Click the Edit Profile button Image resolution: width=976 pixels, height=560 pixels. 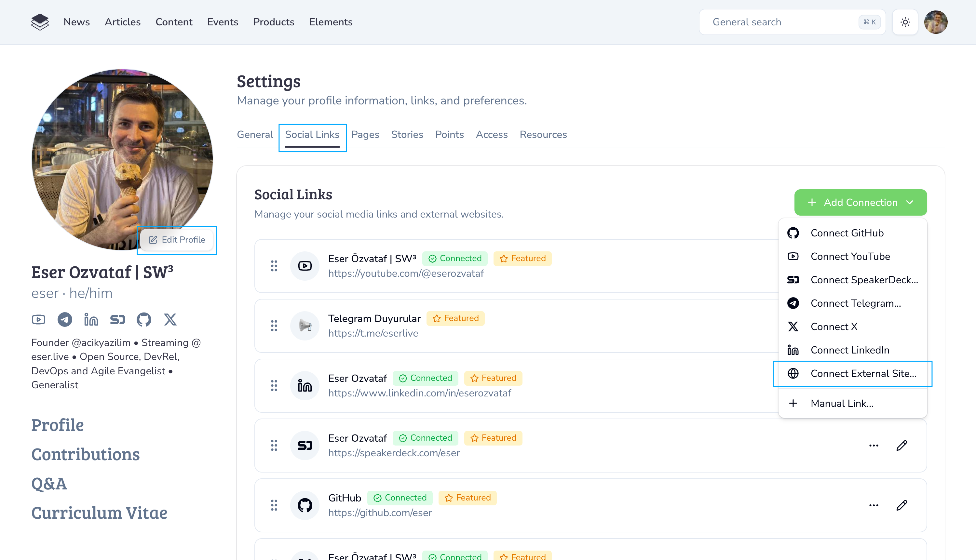[x=177, y=240]
